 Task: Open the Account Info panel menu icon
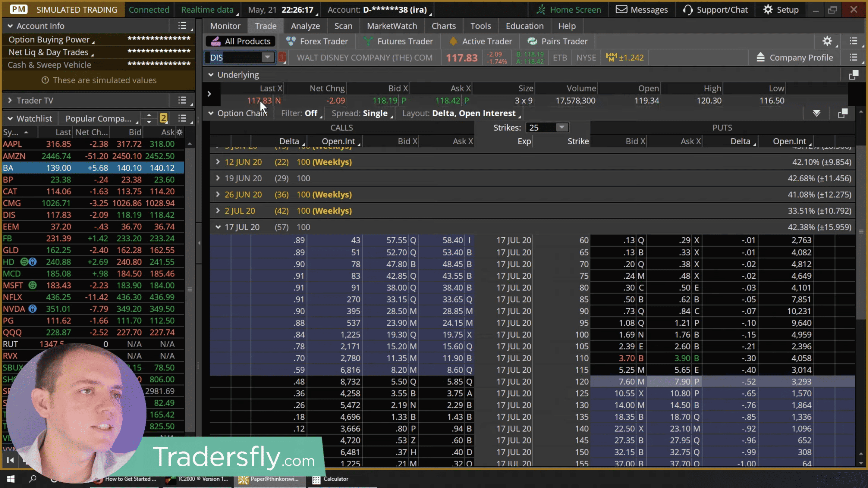[x=182, y=26]
